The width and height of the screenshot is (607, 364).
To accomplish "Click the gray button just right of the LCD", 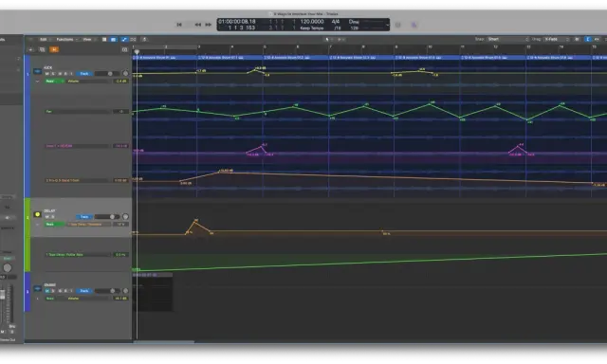I will point(398,25).
